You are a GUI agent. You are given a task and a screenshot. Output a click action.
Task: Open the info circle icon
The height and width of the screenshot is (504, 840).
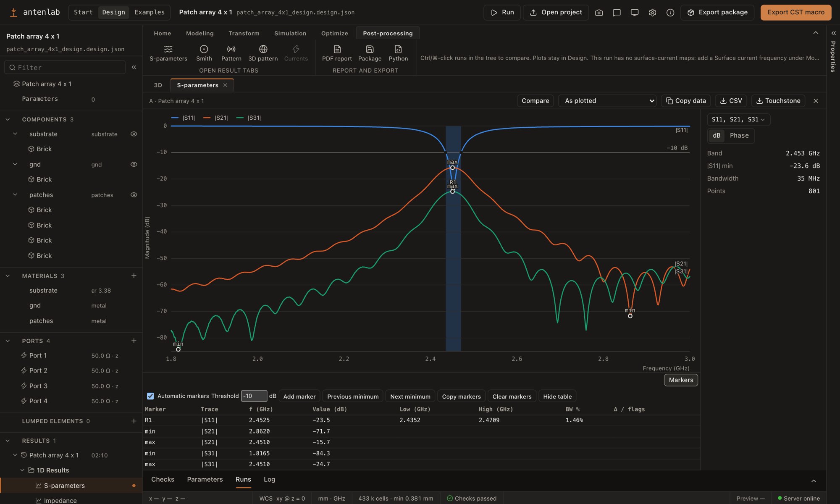click(670, 13)
